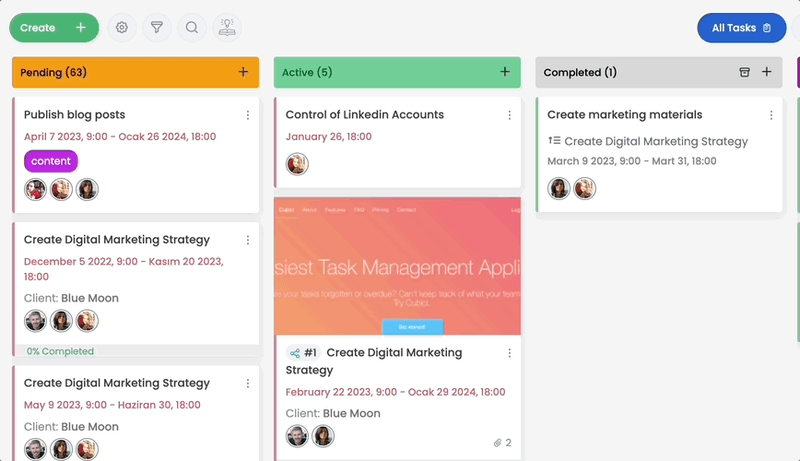The image size is (800, 461).
Task: Click parent link 'Create Digital Marketing Strategy' in Completed card
Action: (x=656, y=141)
